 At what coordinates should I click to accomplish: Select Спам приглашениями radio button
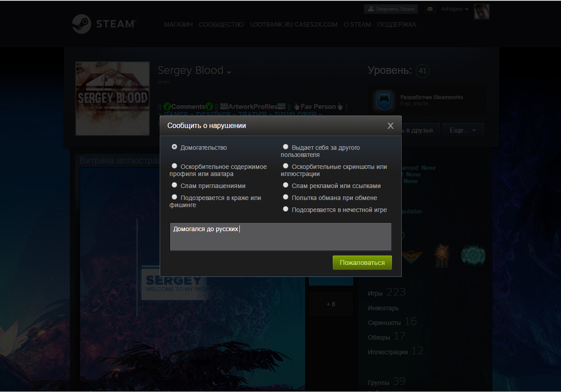tap(174, 185)
